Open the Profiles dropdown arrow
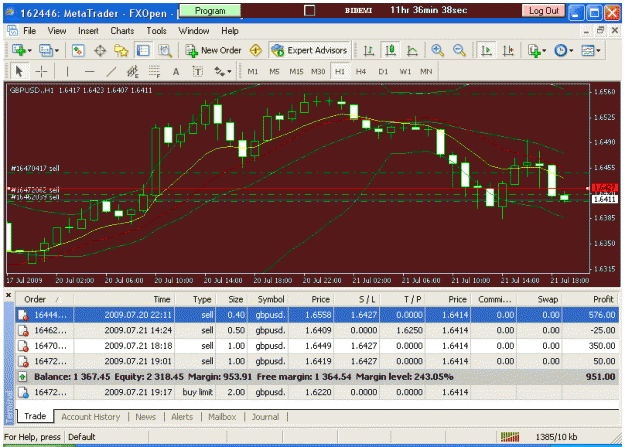 click(57, 51)
